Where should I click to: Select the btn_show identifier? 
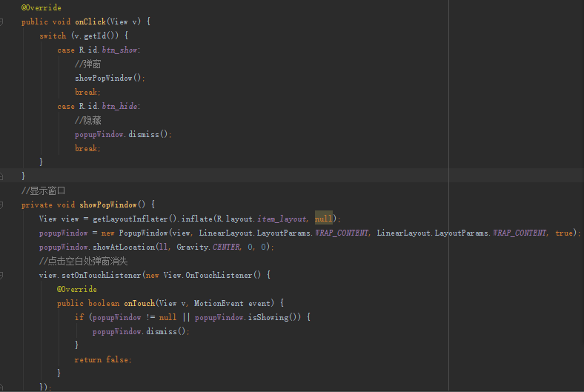tap(119, 50)
